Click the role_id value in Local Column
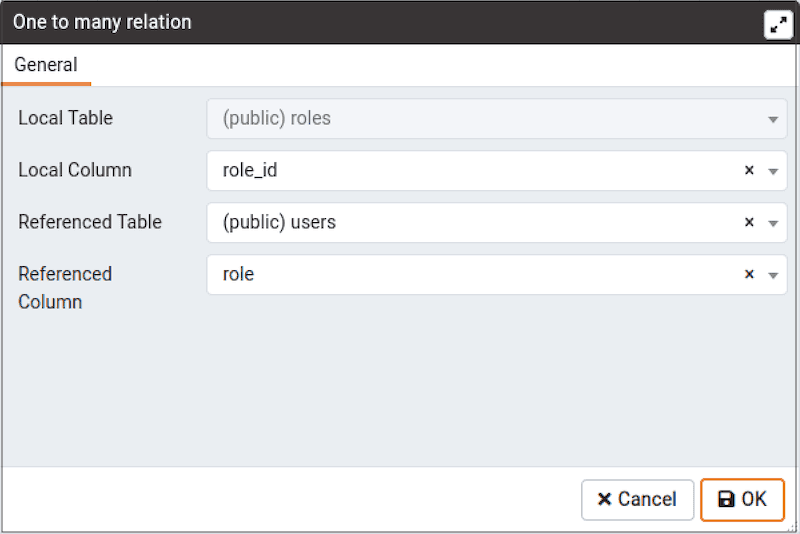 [250, 171]
